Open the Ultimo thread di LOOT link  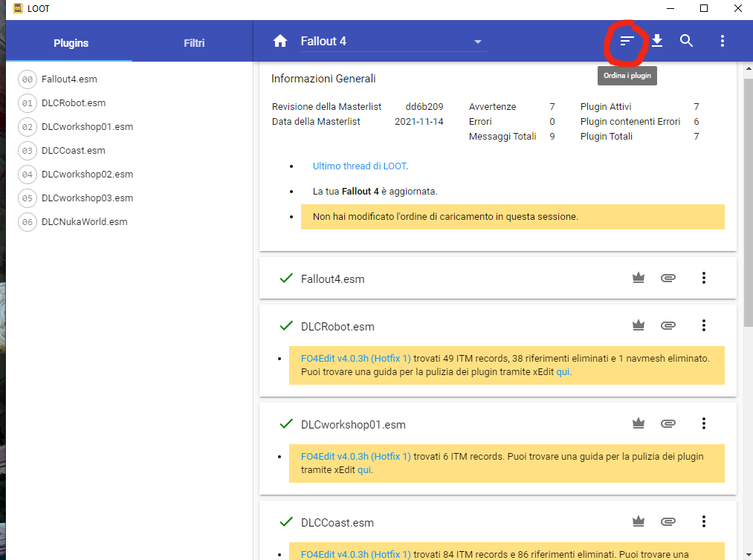(x=361, y=166)
